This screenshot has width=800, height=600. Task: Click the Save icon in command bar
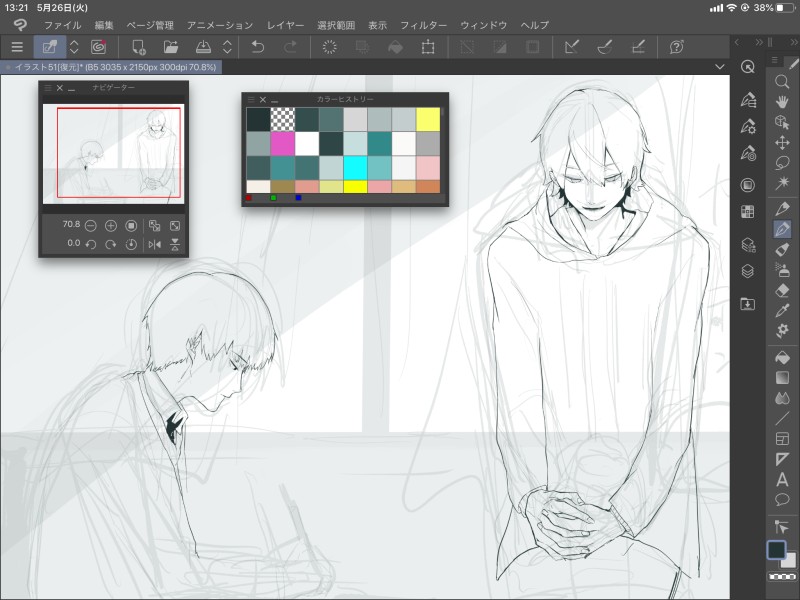pyautogui.click(x=204, y=47)
